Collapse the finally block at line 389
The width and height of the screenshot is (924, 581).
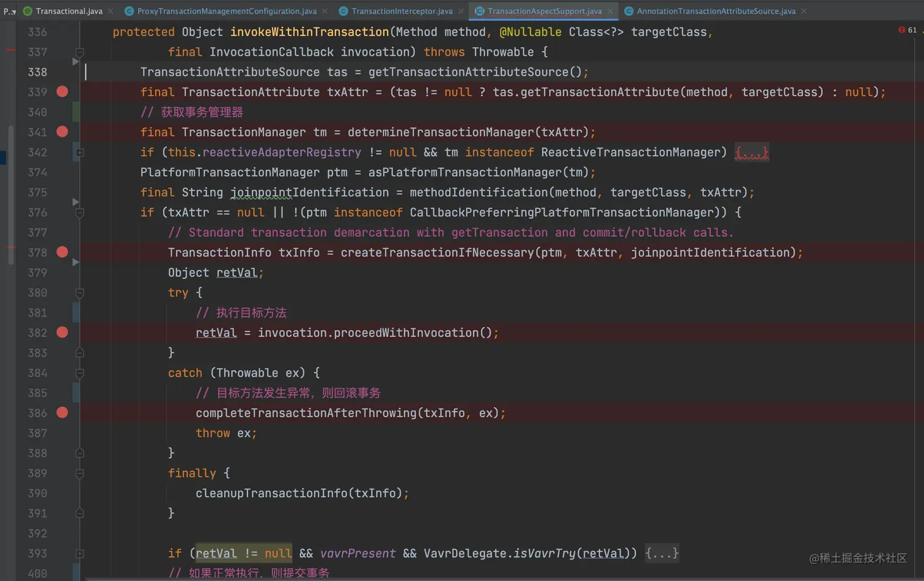(x=79, y=473)
